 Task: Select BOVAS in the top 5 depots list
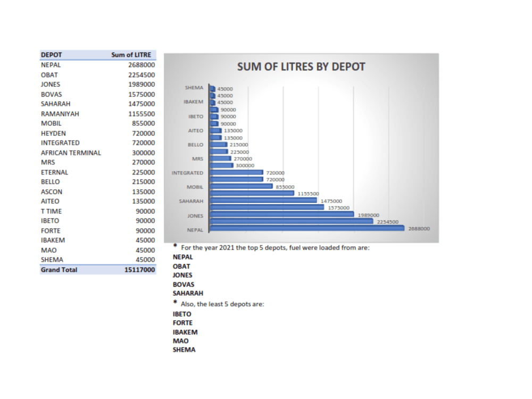(184, 285)
